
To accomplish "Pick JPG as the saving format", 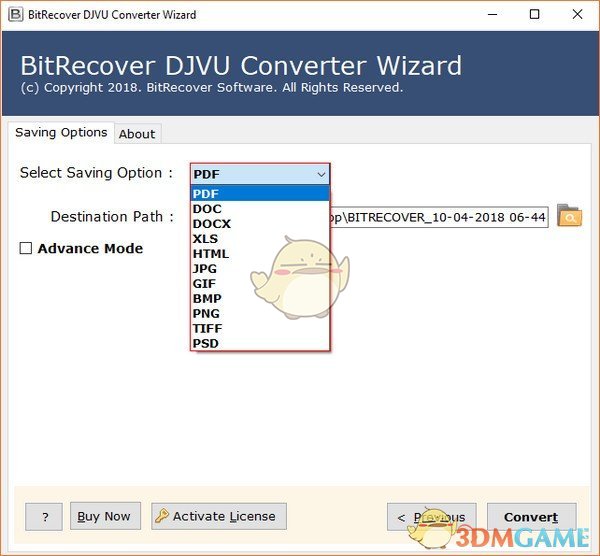I will [260, 268].
